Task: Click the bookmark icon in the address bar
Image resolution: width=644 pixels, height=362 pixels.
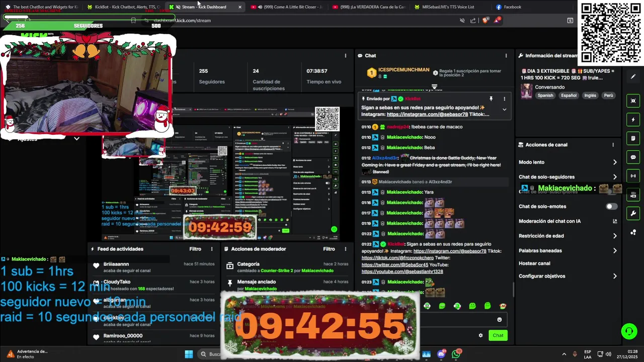Action: (x=133, y=21)
